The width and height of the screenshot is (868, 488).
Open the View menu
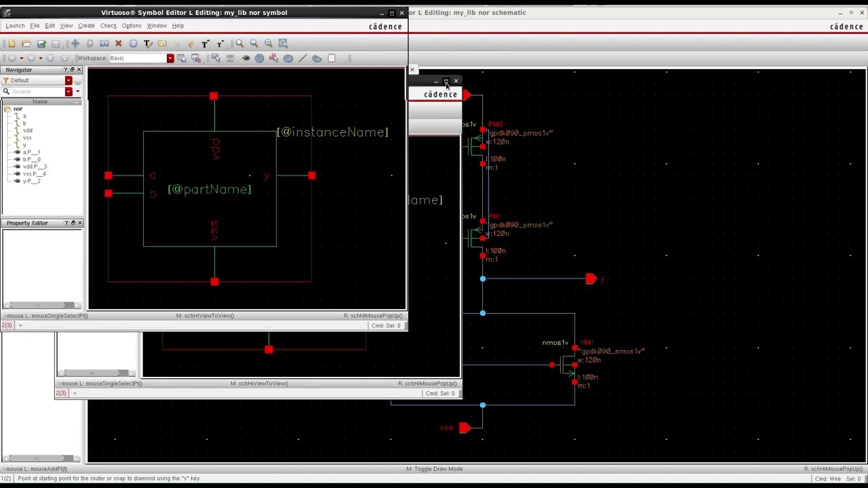click(66, 26)
